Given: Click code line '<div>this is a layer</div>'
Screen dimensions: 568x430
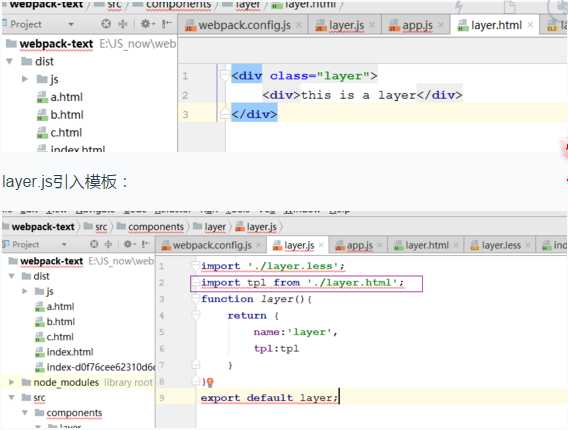Looking at the screenshot, I should coord(362,95).
